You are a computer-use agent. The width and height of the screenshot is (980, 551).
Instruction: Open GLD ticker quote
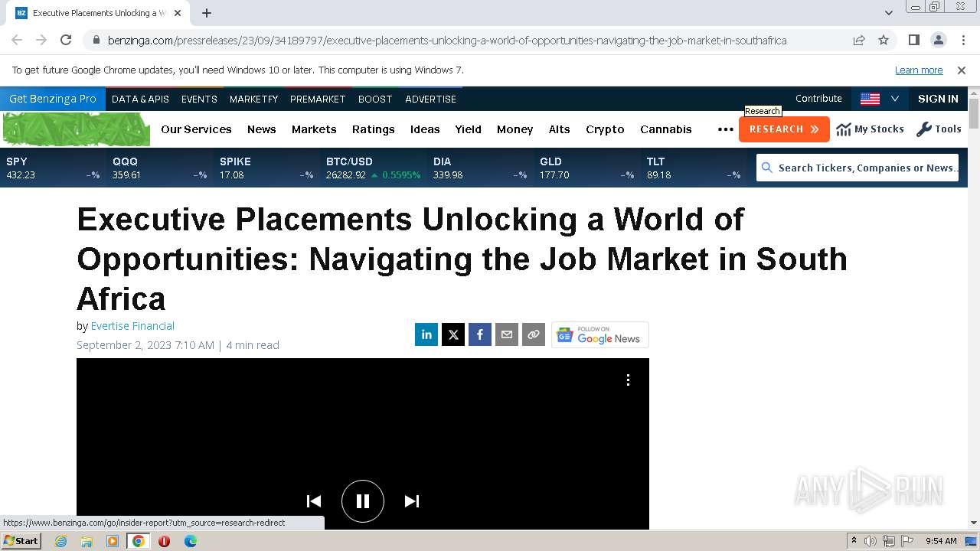[586, 168]
